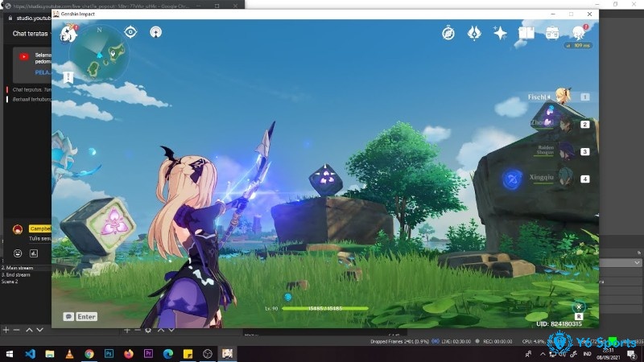
Task: Click the Dropped Frames status text
Action: pos(399,341)
